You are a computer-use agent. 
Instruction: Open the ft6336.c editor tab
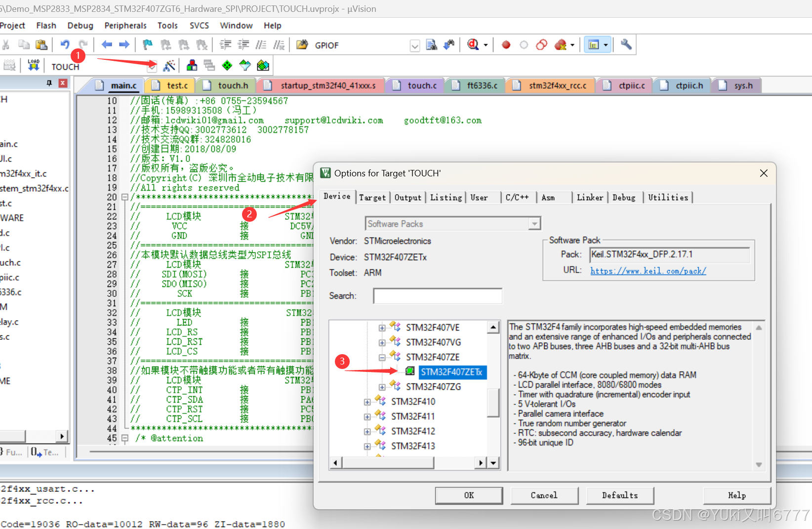coord(477,85)
